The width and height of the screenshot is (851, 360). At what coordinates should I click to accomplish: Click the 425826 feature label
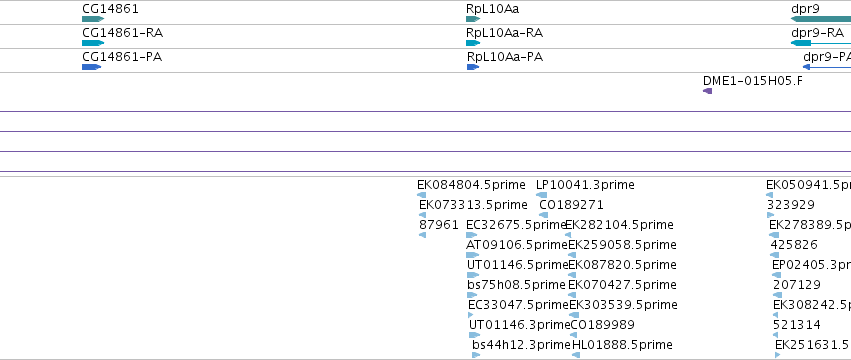coord(794,244)
